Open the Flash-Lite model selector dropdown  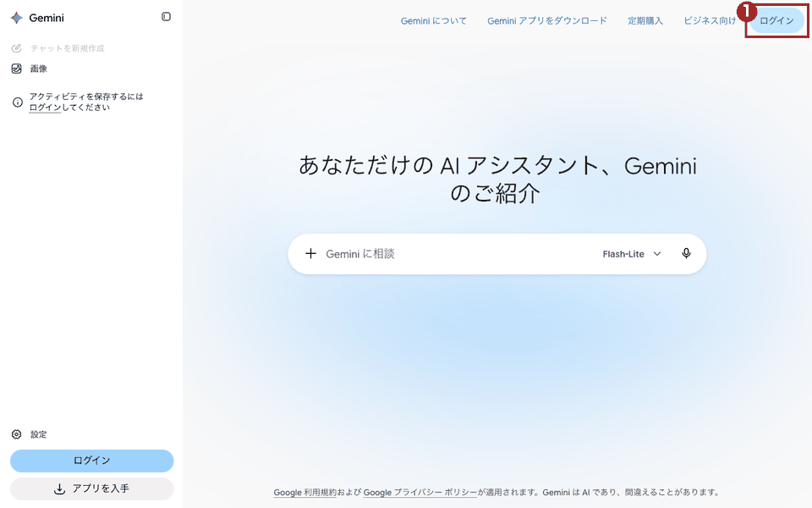click(632, 254)
